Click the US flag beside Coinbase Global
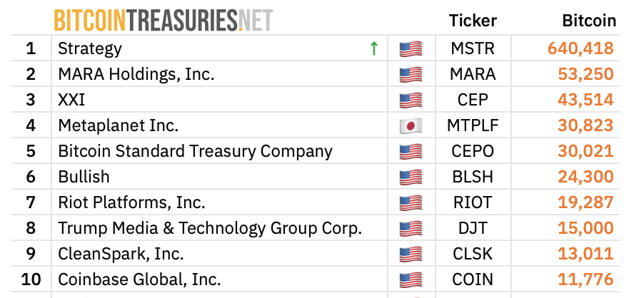644x298 pixels. point(411,279)
